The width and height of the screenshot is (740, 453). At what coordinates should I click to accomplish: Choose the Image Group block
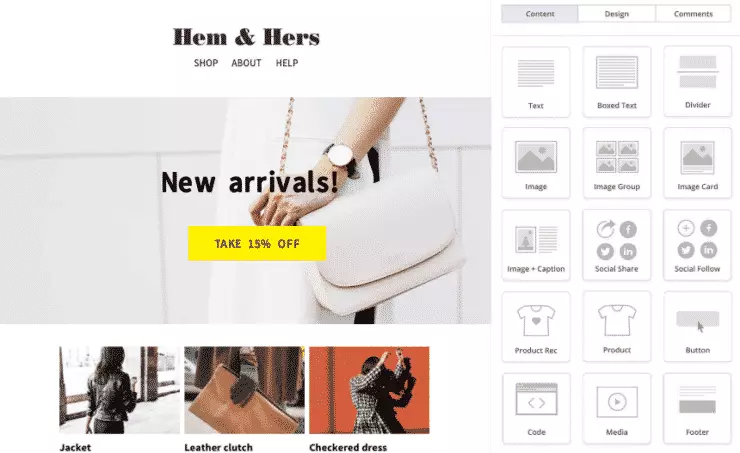coord(616,163)
